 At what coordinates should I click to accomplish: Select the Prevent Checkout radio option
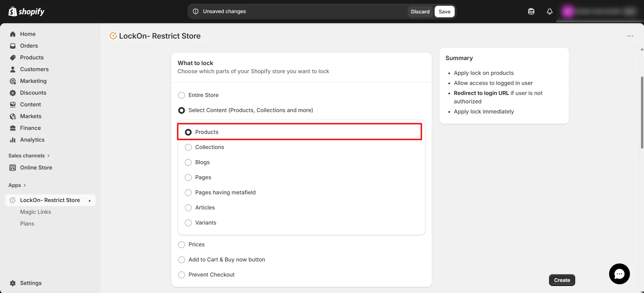[182, 275]
